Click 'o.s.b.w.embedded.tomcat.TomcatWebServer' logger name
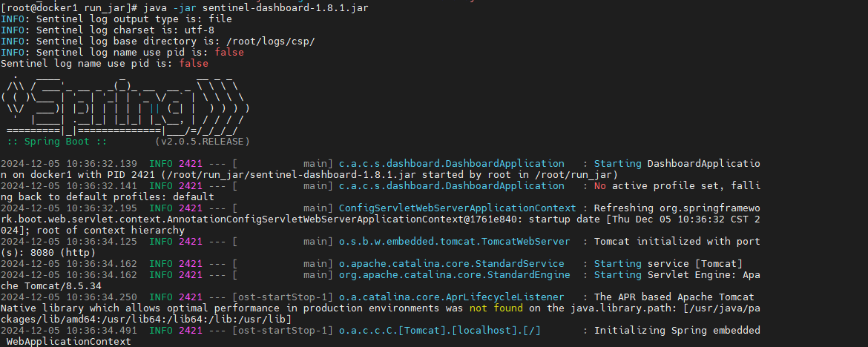Image resolution: width=868 pixels, height=347 pixels. click(455, 241)
